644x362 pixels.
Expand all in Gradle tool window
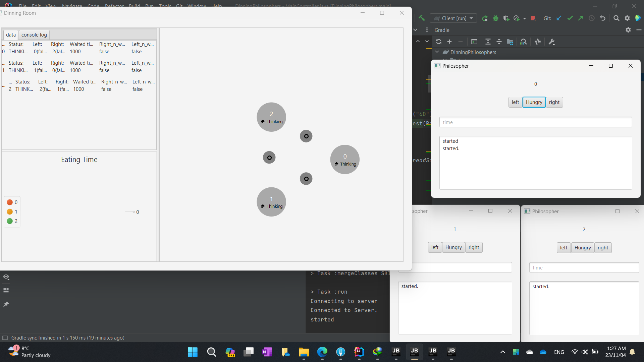point(488,42)
